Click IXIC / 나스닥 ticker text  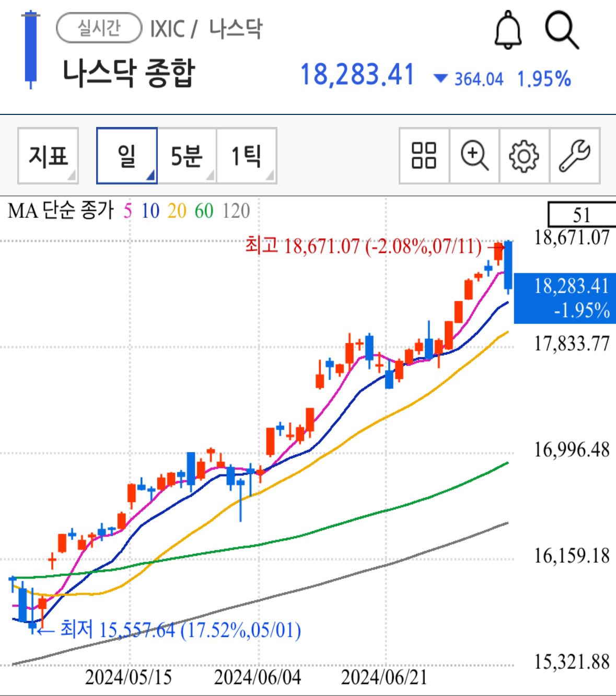pos(206,29)
